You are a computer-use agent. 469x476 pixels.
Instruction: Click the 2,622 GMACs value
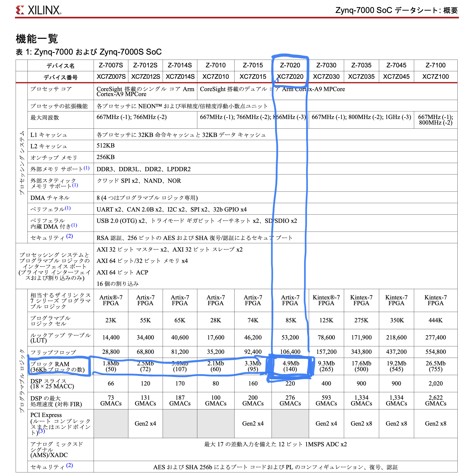click(x=436, y=400)
